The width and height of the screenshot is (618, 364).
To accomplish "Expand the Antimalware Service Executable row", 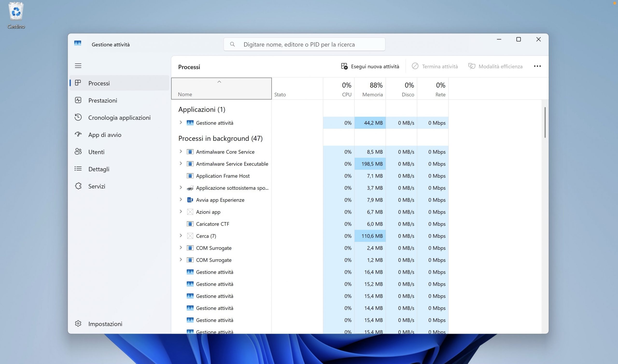I will click(x=181, y=164).
